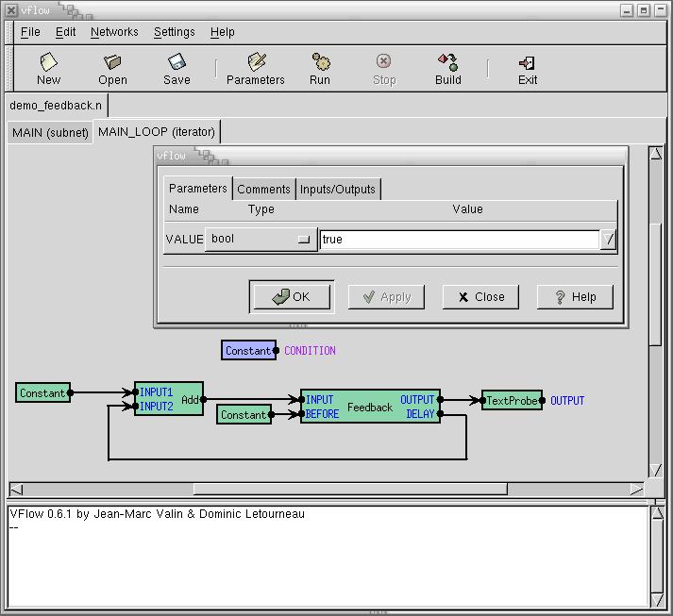Click the horizontal scrollbar right arrow
Screen dimensions: 673x616
pos(636,490)
